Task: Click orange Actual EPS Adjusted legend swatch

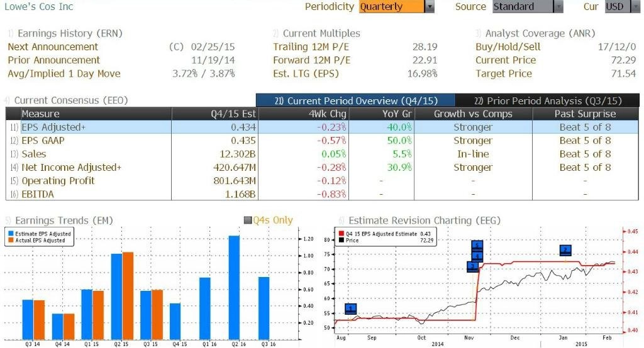Action: 11,240
